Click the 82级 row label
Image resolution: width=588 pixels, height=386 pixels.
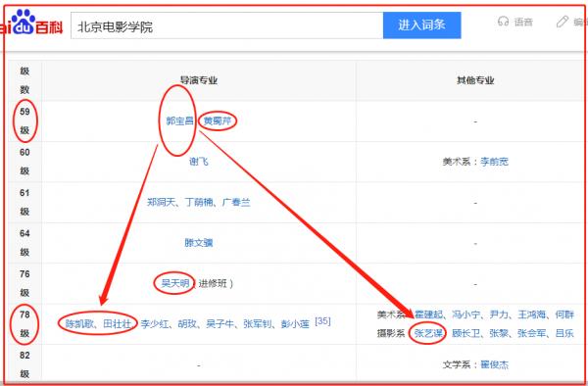click(24, 364)
